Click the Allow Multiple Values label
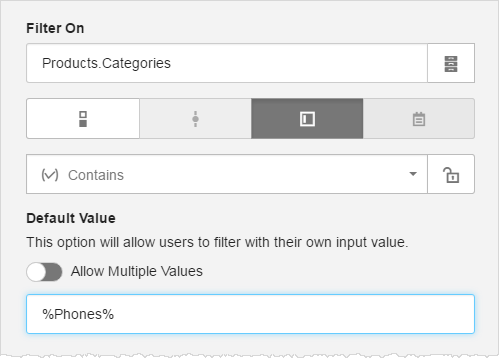 (x=137, y=271)
